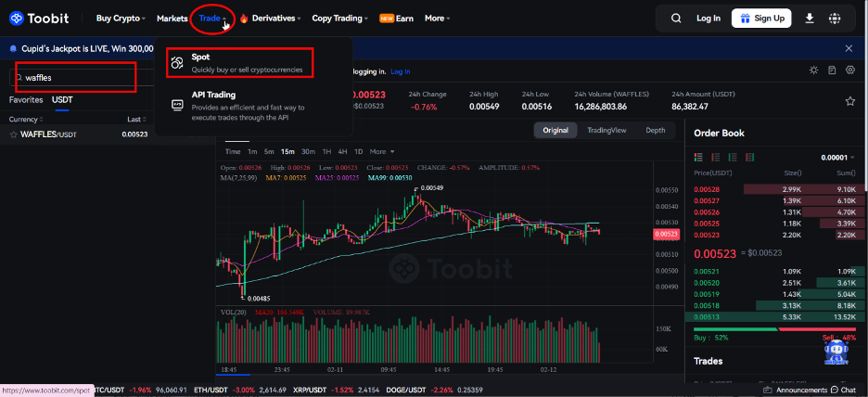Screen dimensions: 868x397
Task: Open order book precision 0.00001 dropdown
Action: (x=839, y=158)
